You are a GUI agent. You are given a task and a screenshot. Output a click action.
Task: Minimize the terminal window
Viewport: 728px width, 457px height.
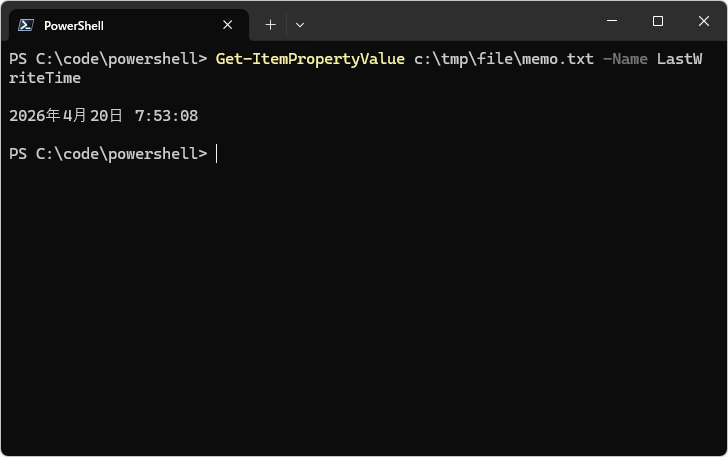[611, 22]
